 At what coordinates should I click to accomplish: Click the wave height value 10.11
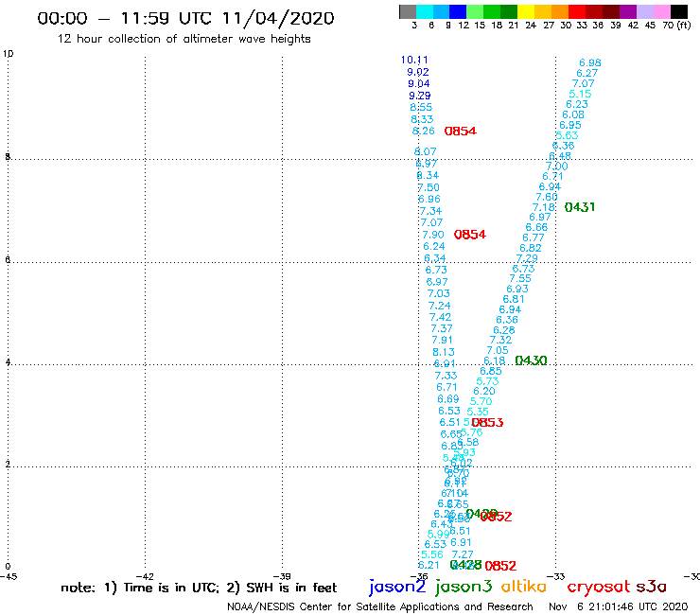pyautogui.click(x=414, y=60)
